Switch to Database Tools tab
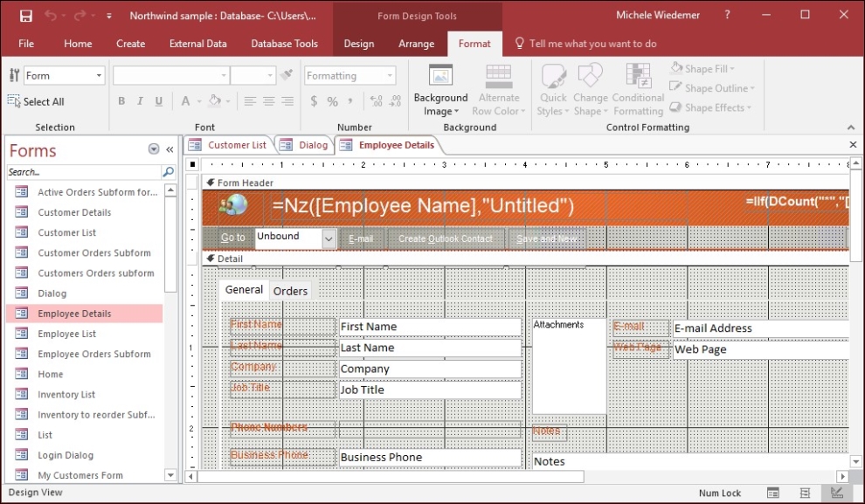The height and width of the screenshot is (504, 865). (284, 44)
